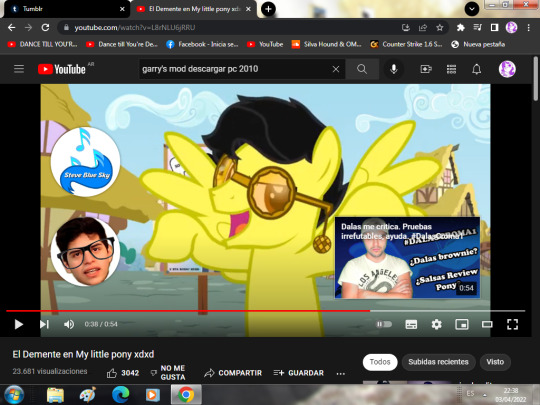Image resolution: width=540 pixels, height=405 pixels.
Task: Skip to next video
Action: click(44, 324)
